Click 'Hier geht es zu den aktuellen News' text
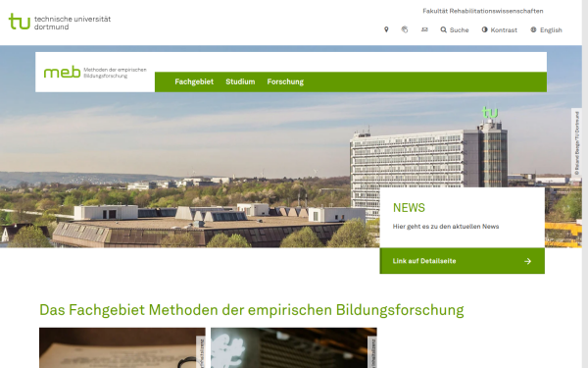Screen dimensions: 588x368 pos(446,227)
